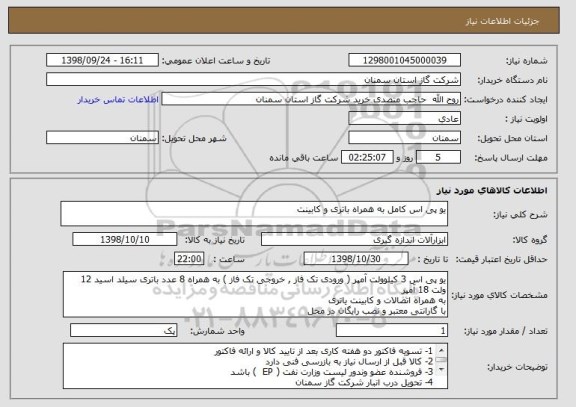Click the announcement date field 1398/09/24 - 16:11
Viewport: 576px width, 407px height.
[102, 60]
